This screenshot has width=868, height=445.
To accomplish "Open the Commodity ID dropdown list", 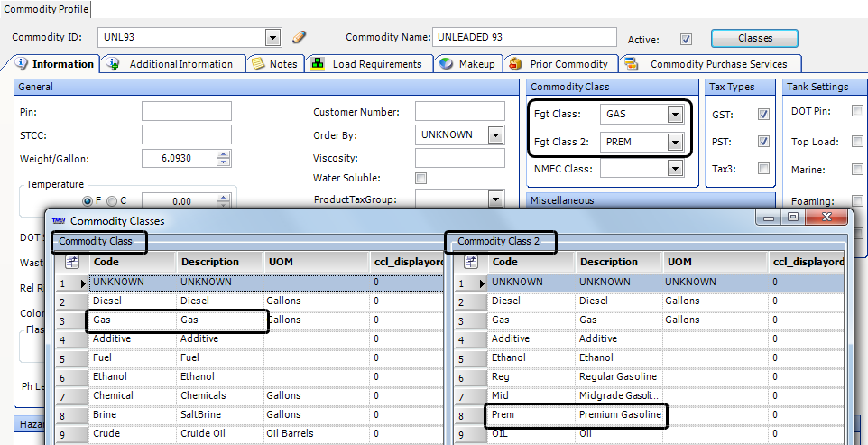I will [272, 38].
